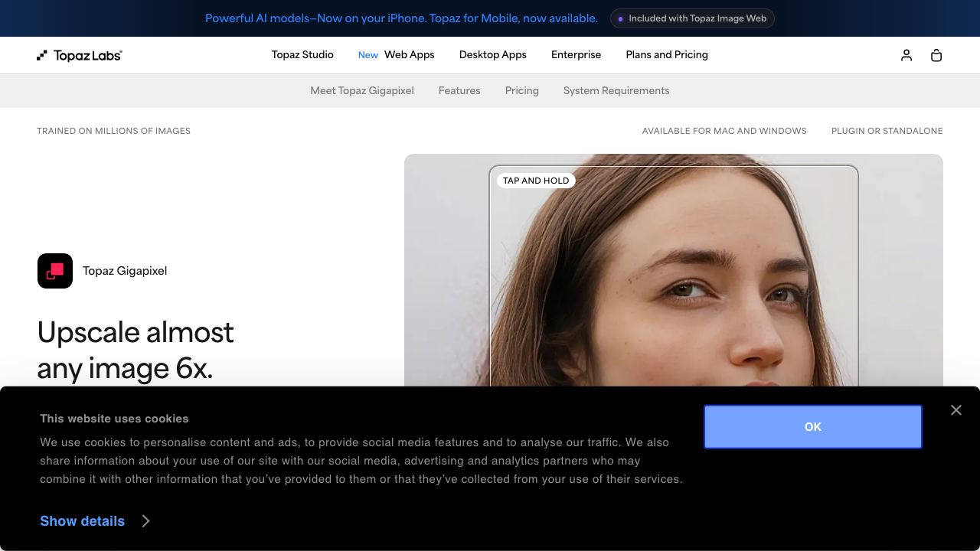The height and width of the screenshot is (551, 980).
Task: Click PLUGIN OR STANDALONE text
Action: point(887,131)
